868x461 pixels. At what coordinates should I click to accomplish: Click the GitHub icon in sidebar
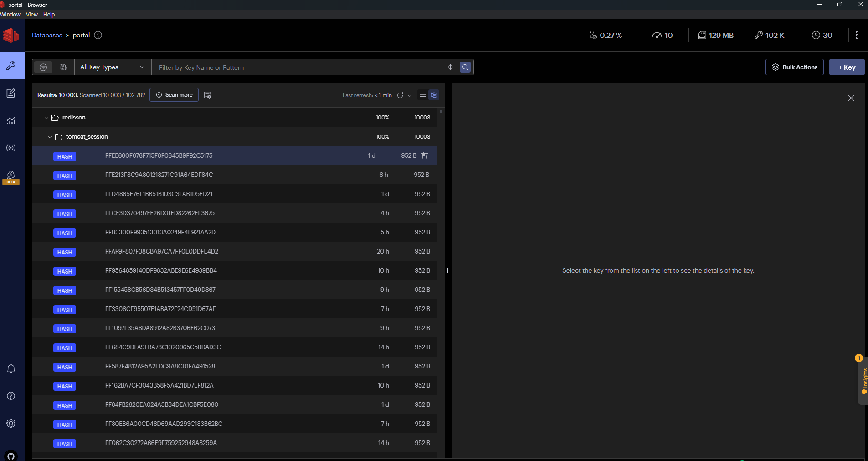point(11,456)
